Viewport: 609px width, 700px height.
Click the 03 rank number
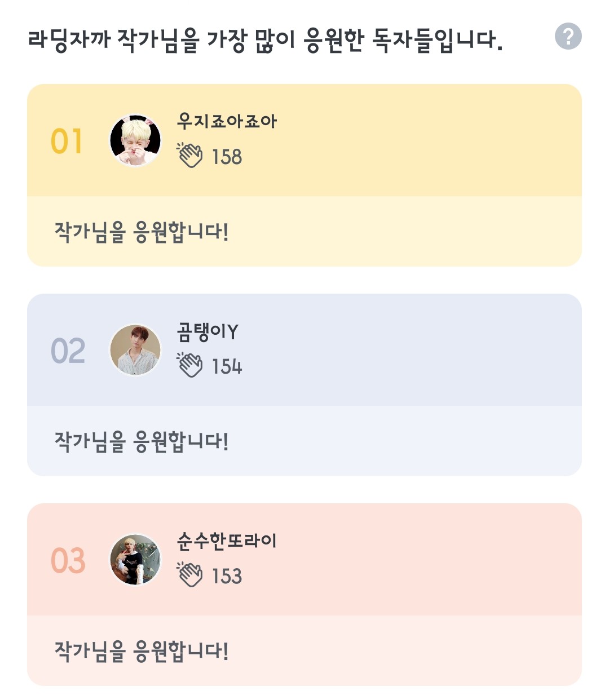(68, 560)
